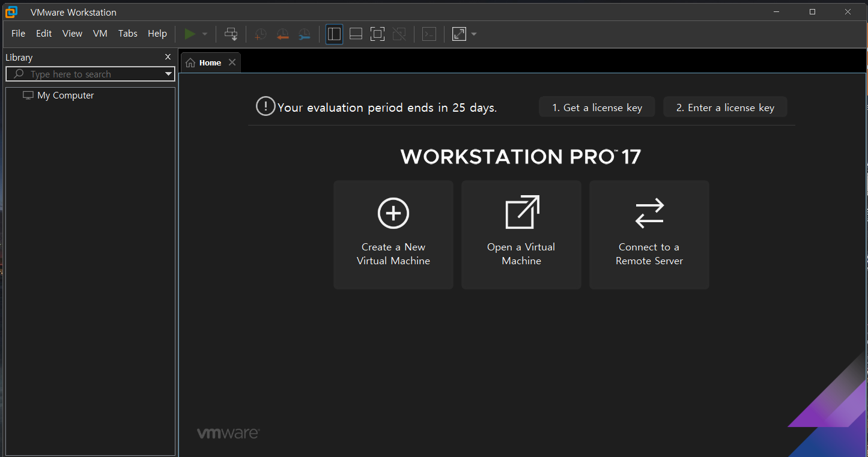Click the Home tab house icon

(190, 63)
